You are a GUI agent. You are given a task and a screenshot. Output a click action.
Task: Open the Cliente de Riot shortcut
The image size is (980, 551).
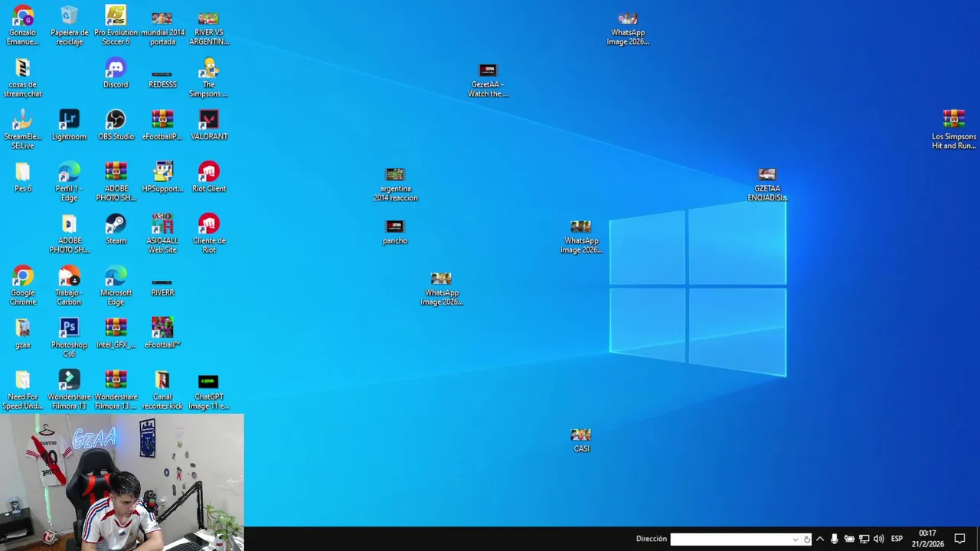(209, 233)
